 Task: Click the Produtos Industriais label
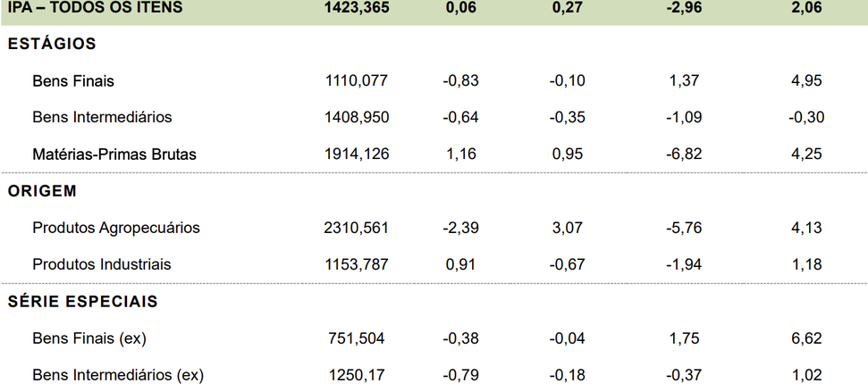point(102,264)
